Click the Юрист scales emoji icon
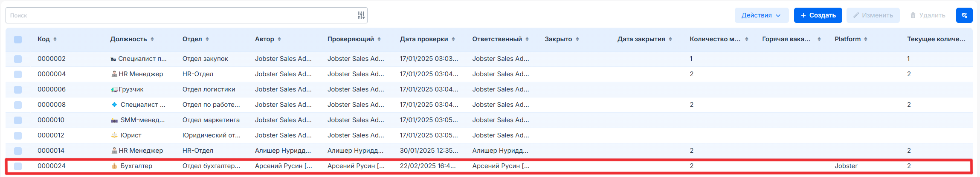The width and height of the screenshot is (980, 177). tap(114, 135)
